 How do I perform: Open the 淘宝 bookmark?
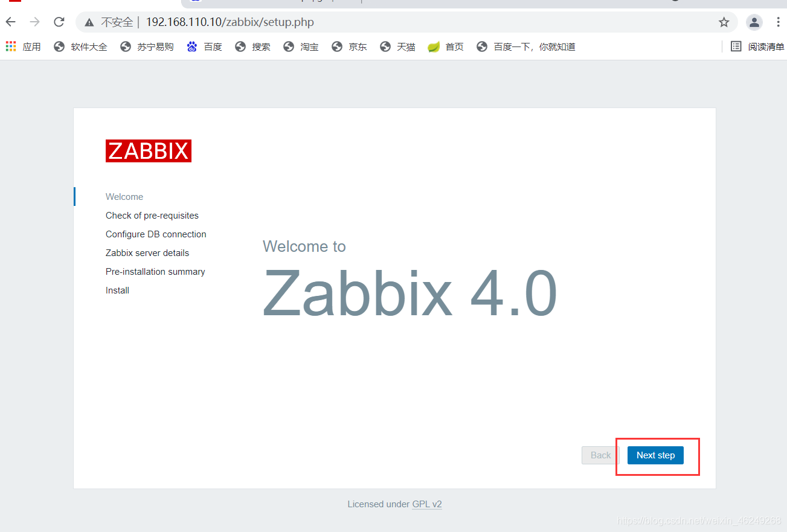pyautogui.click(x=301, y=46)
